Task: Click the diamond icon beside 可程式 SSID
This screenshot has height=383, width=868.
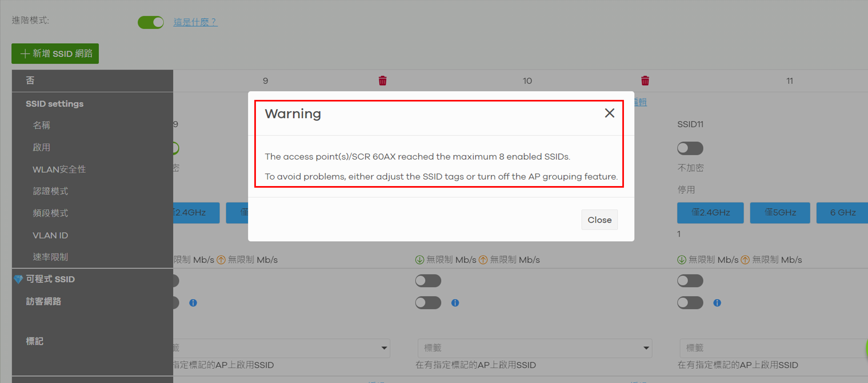Action: [18, 279]
